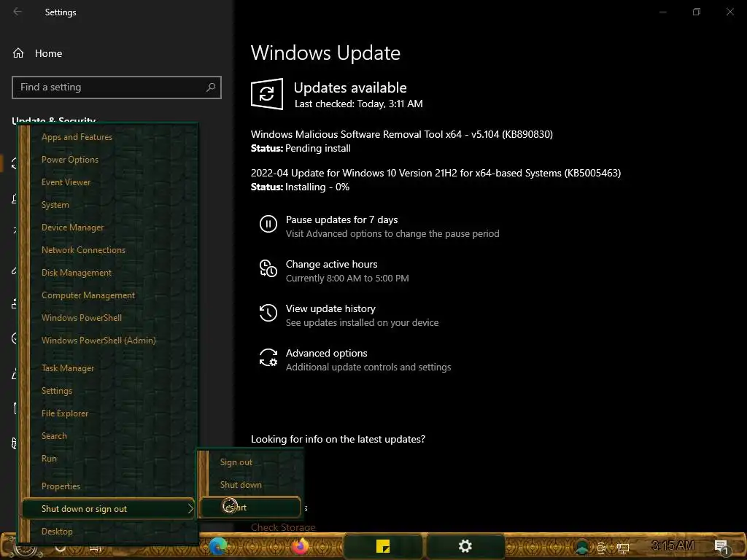The height and width of the screenshot is (560, 747).
Task: Choose System from the Win+X menu
Action: pyautogui.click(x=55, y=205)
